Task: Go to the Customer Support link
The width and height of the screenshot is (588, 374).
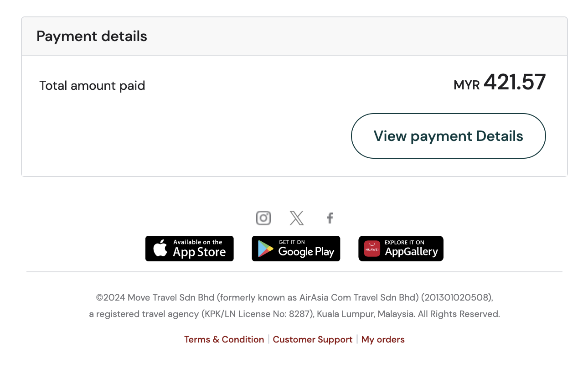Action: click(x=313, y=339)
